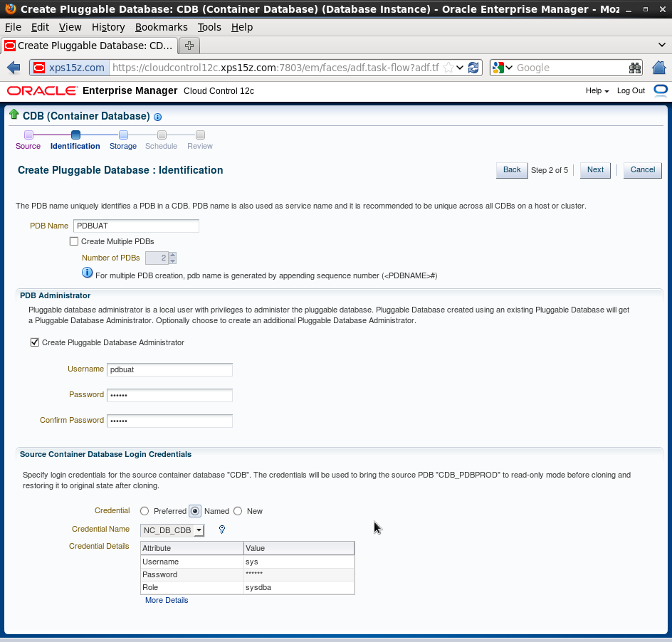Click the Number of PDBs value field

[157, 258]
